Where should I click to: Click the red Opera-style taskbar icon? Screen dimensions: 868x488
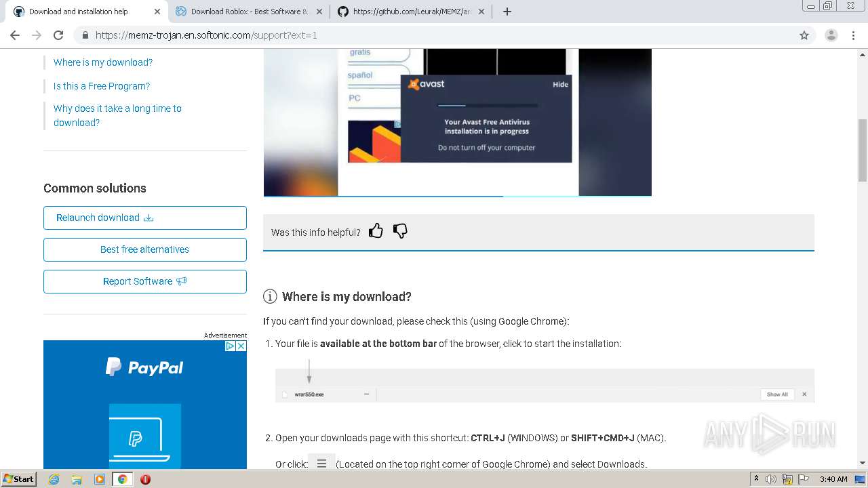(145, 479)
